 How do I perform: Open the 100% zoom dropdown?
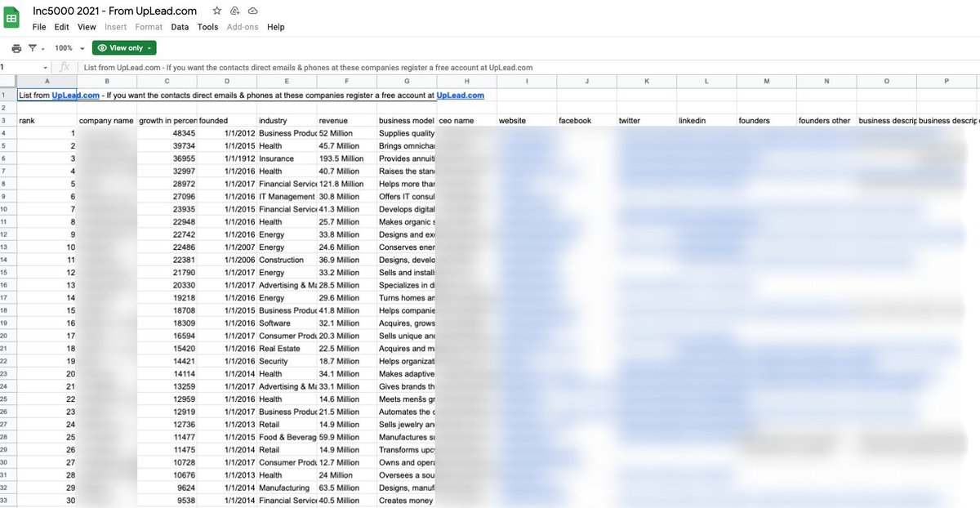point(69,48)
